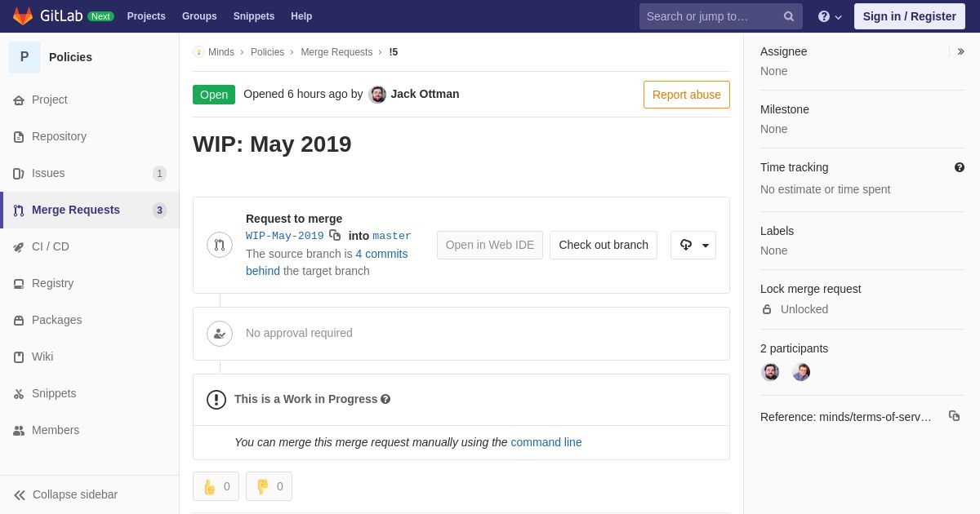The height and width of the screenshot is (514, 980).
Task: Click the thumbs down reaction
Action: tap(269, 486)
